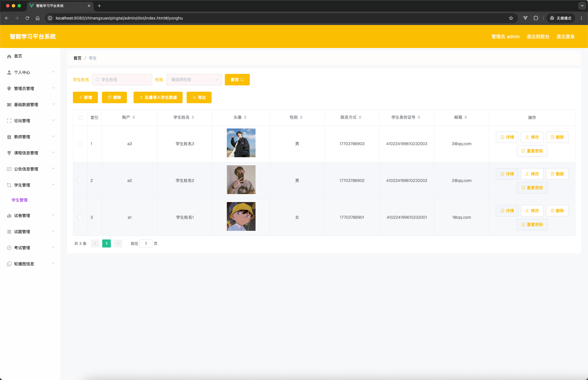Sort by 性别 column sort arrows
The height and width of the screenshot is (380, 588).
pos(301,117)
